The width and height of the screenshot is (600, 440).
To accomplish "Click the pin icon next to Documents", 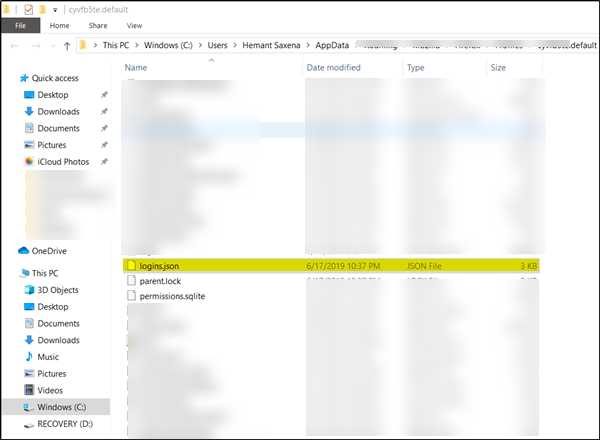I will [104, 128].
